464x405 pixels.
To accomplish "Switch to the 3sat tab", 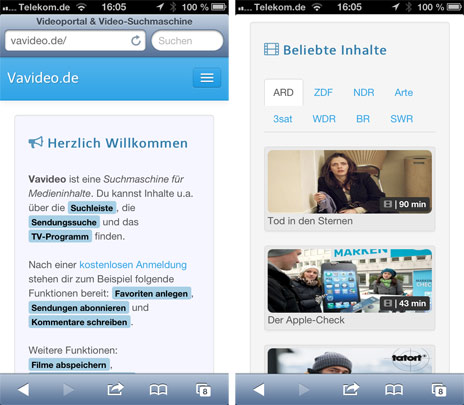I will [283, 119].
